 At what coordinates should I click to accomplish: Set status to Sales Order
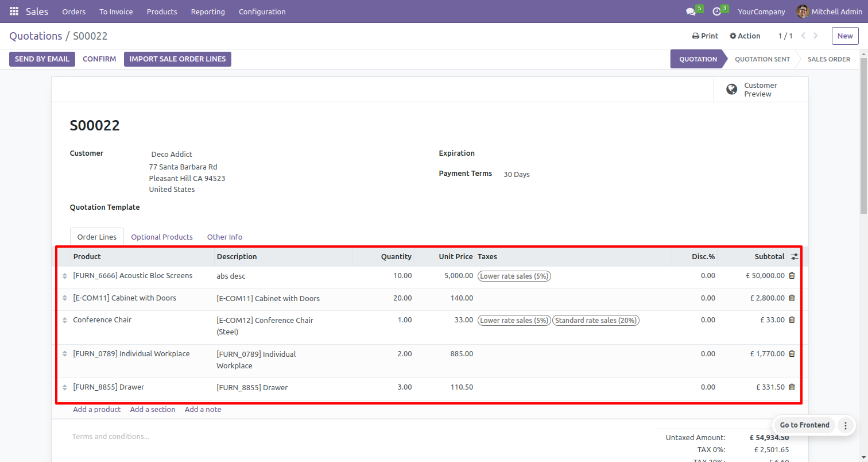pos(828,59)
